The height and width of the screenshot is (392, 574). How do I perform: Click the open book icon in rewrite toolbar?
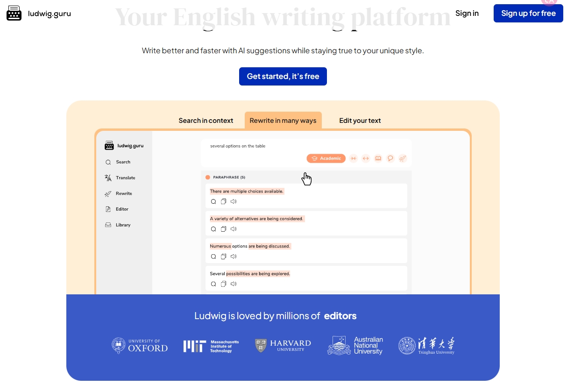click(x=378, y=158)
